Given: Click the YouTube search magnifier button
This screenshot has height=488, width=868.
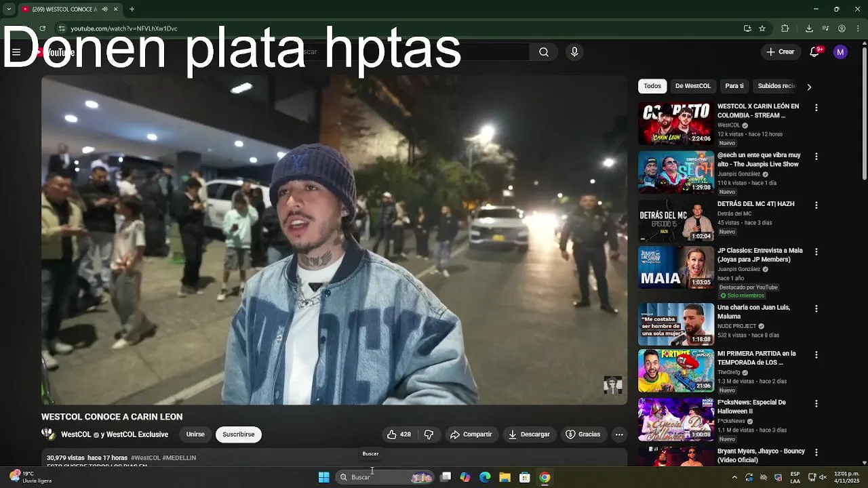Looking at the screenshot, I should point(544,52).
